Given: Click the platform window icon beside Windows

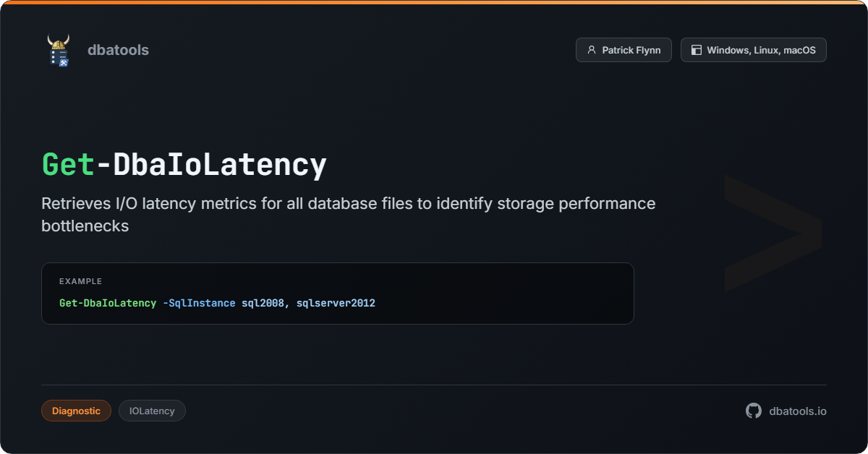Looking at the screenshot, I should coord(697,50).
